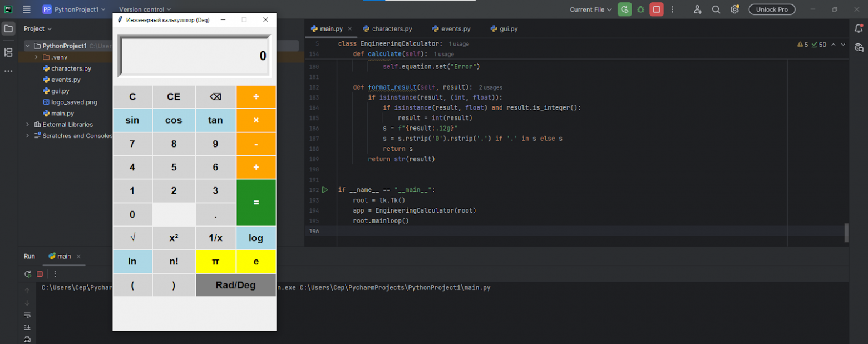Rerun main in the Run panel toolbar

(x=27, y=274)
